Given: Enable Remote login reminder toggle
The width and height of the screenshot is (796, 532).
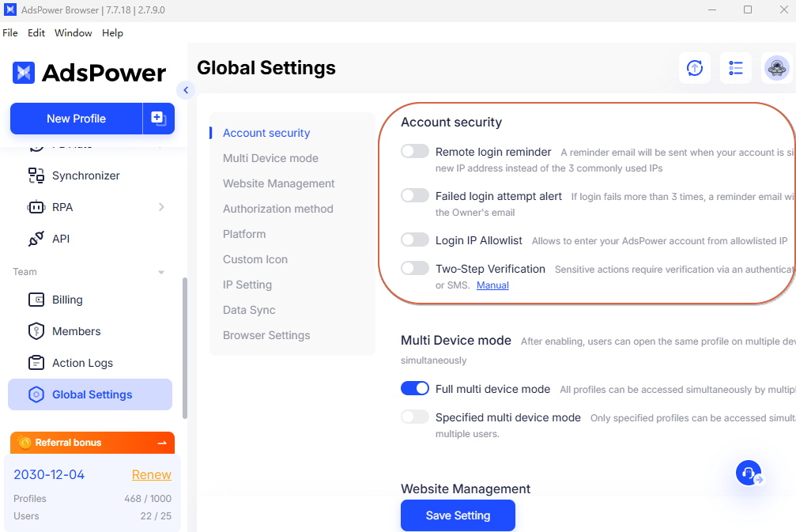Looking at the screenshot, I should tap(415, 152).
